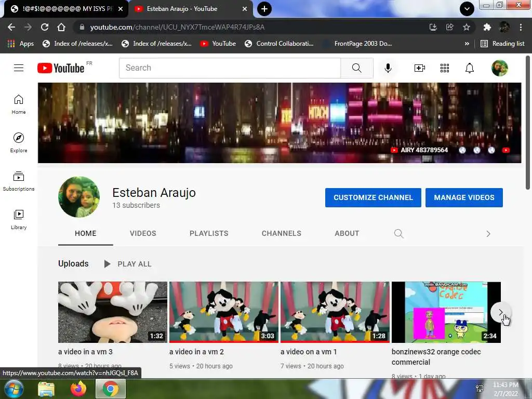Switch to the CHANNELS tab
Viewport: 532px width, 399px height.
click(x=281, y=233)
